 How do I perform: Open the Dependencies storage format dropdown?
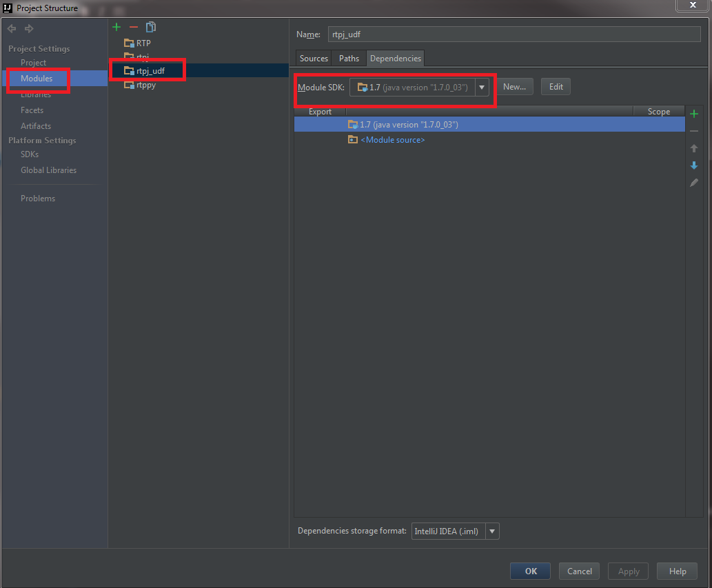click(x=492, y=531)
